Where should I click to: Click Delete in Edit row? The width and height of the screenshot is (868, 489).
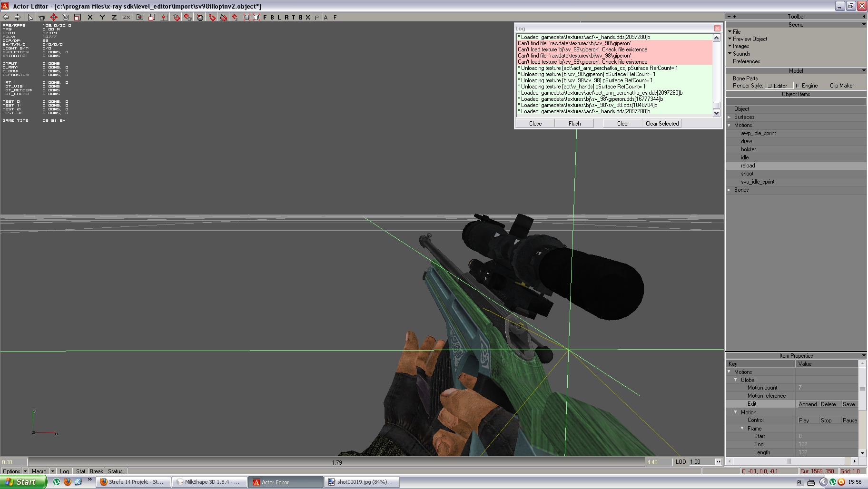tap(828, 404)
